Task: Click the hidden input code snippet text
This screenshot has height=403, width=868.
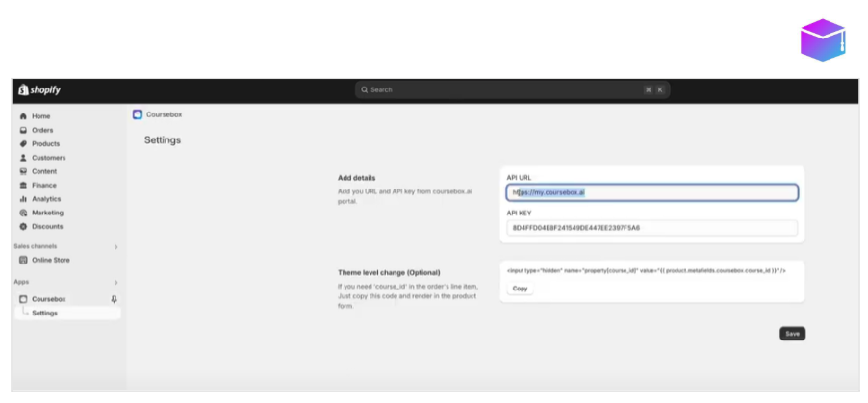Action: point(646,270)
